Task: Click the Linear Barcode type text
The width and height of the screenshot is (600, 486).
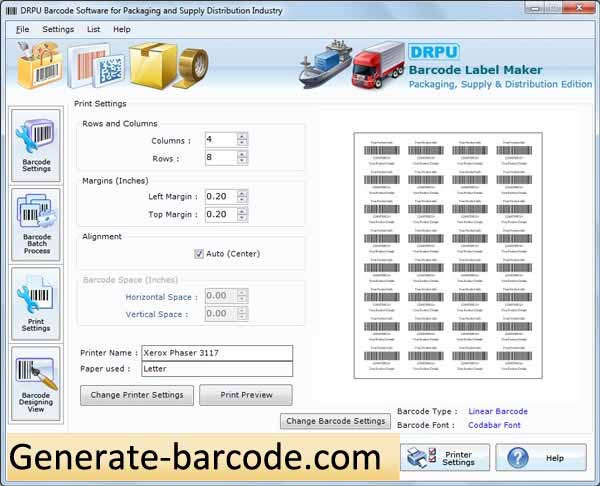Action: (x=498, y=411)
